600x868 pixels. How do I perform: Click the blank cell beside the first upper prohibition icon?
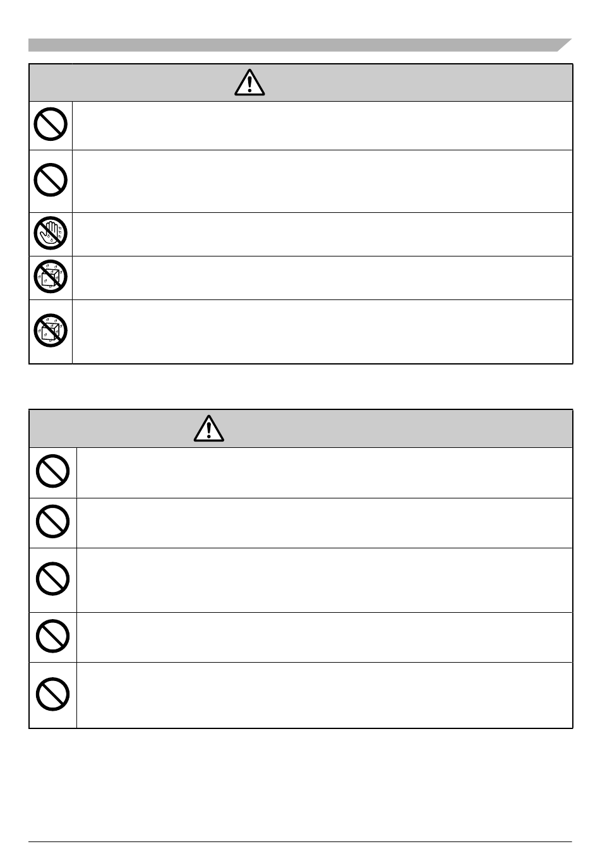coord(322,126)
